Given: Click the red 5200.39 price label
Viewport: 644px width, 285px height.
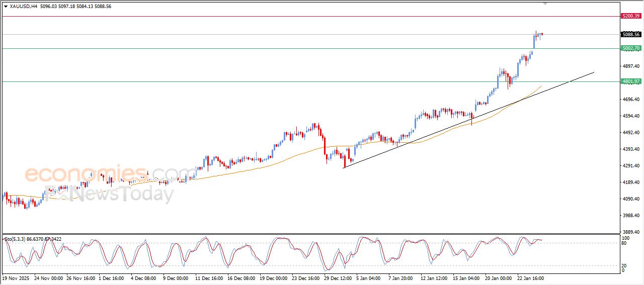Looking at the screenshot, I should click(631, 16).
